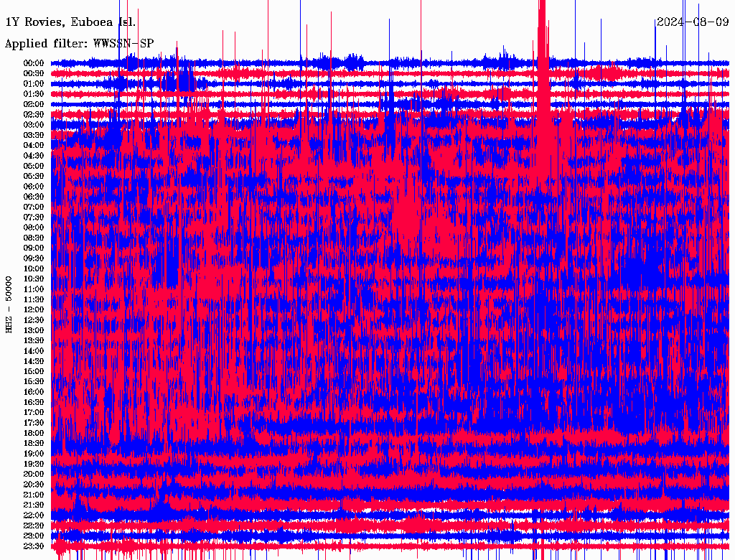The width and height of the screenshot is (735, 560).
Task: Select the 21:00 time label
Action: [34, 495]
